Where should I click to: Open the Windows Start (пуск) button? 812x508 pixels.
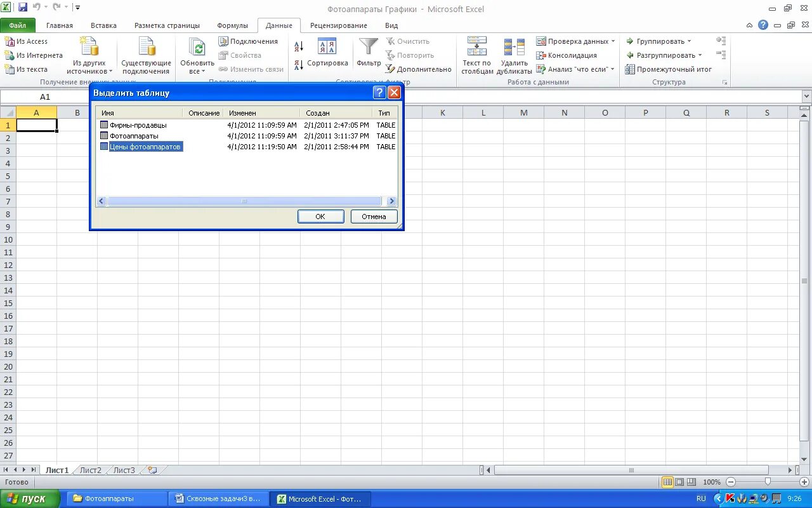point(30,499)
